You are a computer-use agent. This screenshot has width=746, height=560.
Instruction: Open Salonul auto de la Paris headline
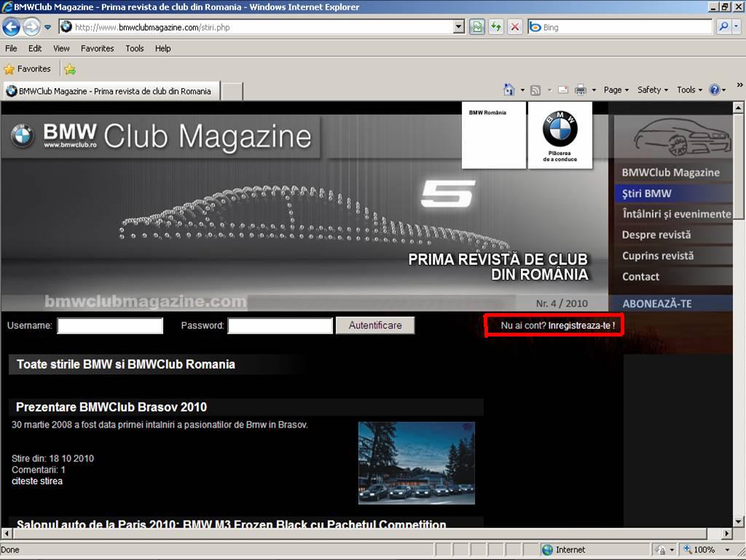(x=231, y=524)
